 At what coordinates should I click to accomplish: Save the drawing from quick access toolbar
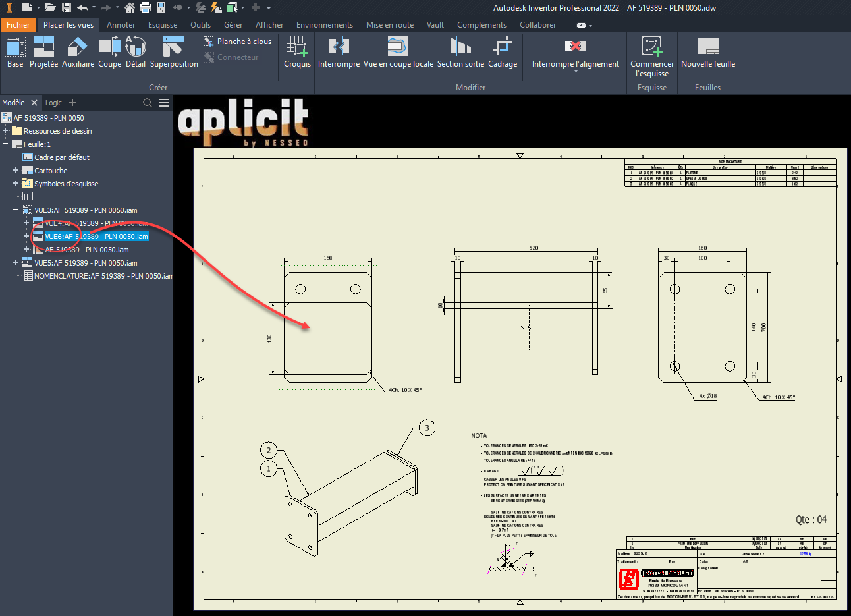[67, 7]
